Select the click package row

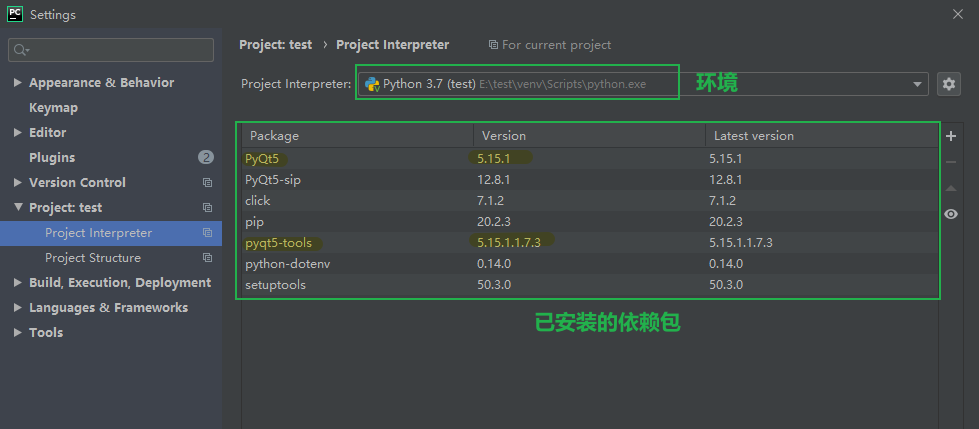[x=590, y=201]
